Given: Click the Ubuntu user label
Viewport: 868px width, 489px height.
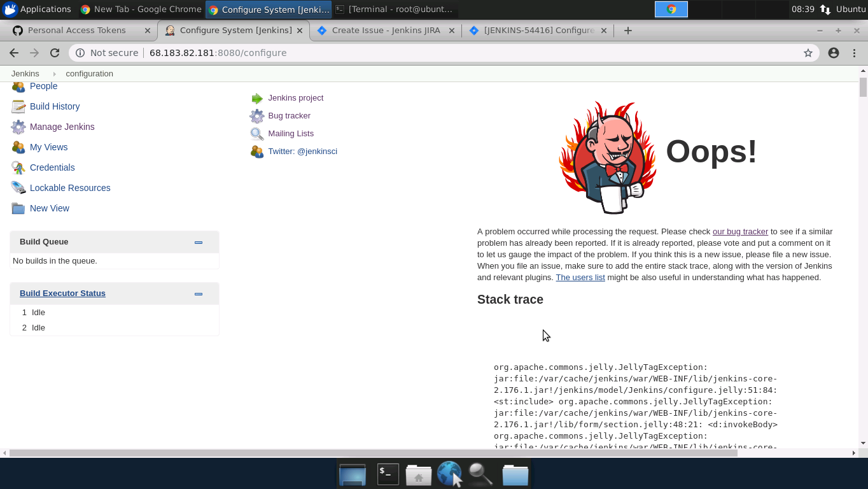Looking at the screenshot, I should pyautogui.click(x=851, y=9).
